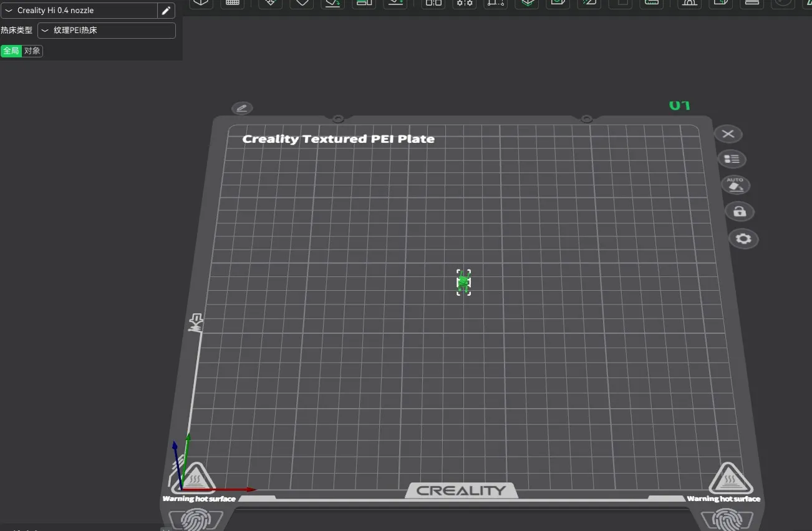Click the X icon to remove the plate

tap(728, 134)
